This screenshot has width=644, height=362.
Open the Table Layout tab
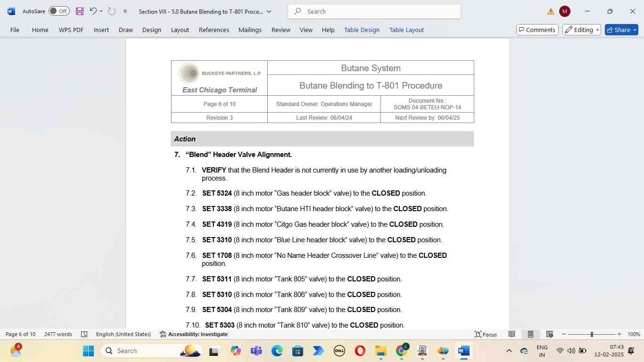406,30
